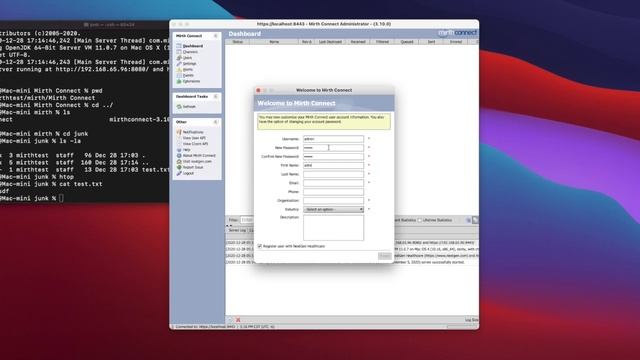Viewport: 640px width, 360px height.
Task: Click the dashboard Filter input field
Action: point(247,220)
